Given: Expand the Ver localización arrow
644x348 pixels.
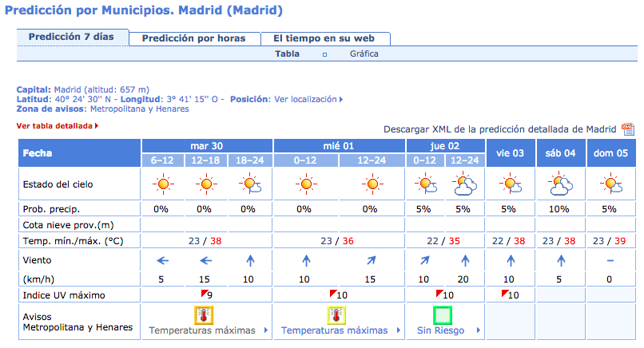Looking at the screenshot, I should 341,99.
